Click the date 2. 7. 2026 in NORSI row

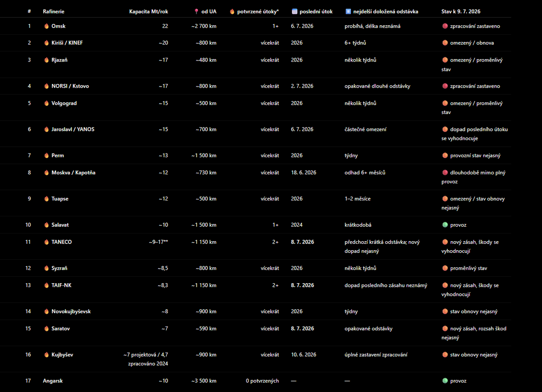(302, 86)
